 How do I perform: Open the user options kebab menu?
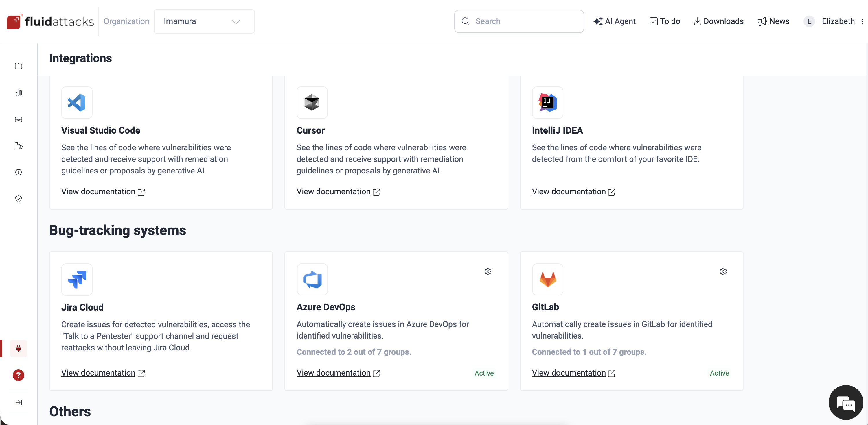[862, 21]
